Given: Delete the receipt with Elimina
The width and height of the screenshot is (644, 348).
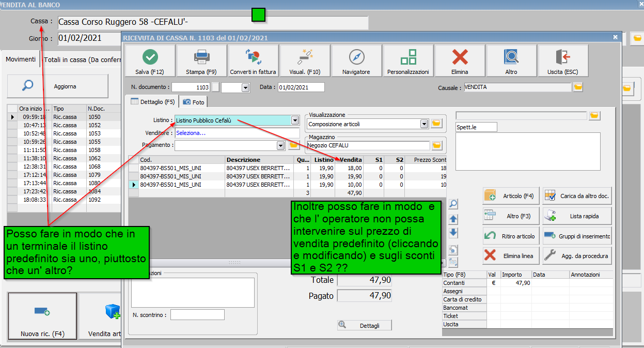Looking at the screenshot, I should (460, 60).
